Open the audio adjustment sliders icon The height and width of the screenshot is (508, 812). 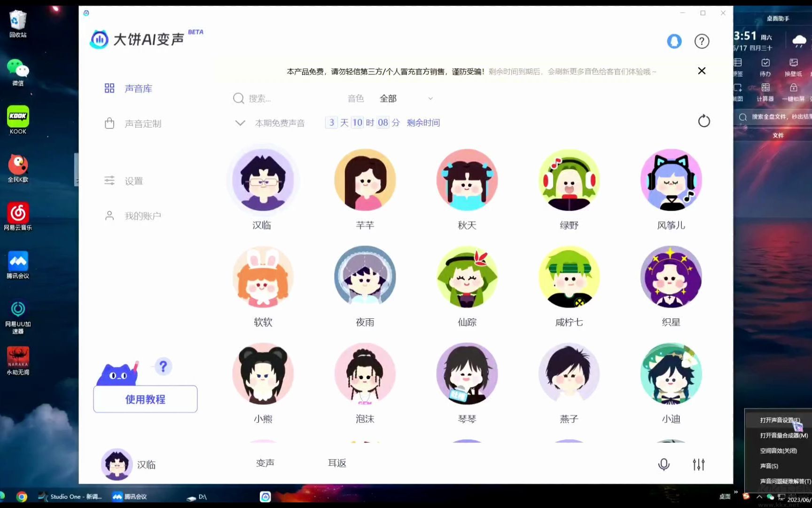699,464
